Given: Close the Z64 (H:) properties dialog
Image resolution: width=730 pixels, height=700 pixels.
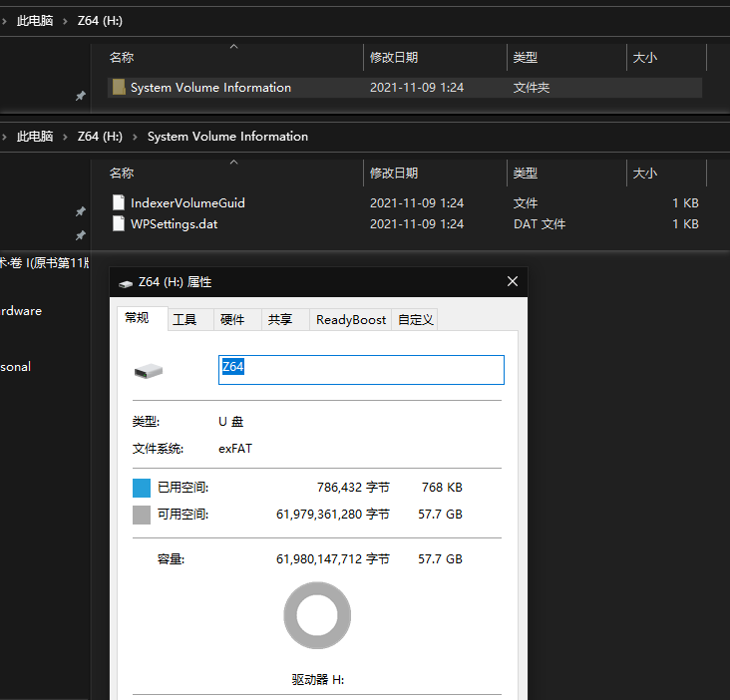Looking at the screenshot, I should tap(513, 282).
